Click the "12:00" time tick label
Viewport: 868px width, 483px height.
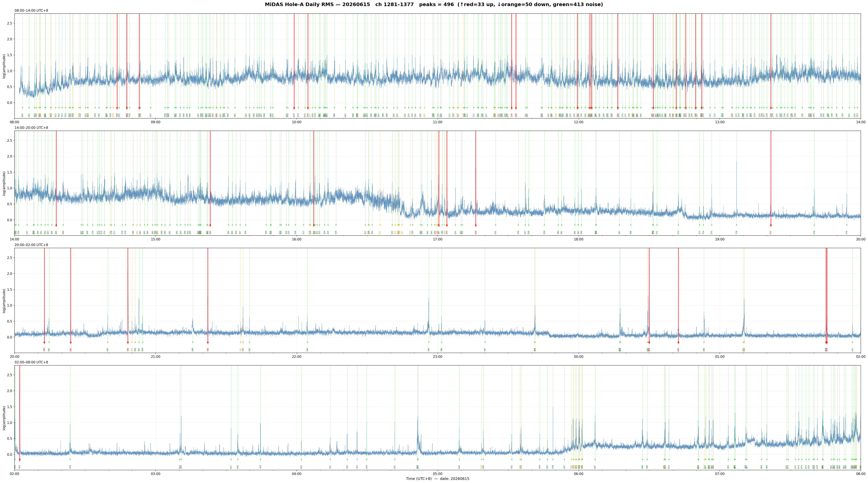[x=579, y=122]
